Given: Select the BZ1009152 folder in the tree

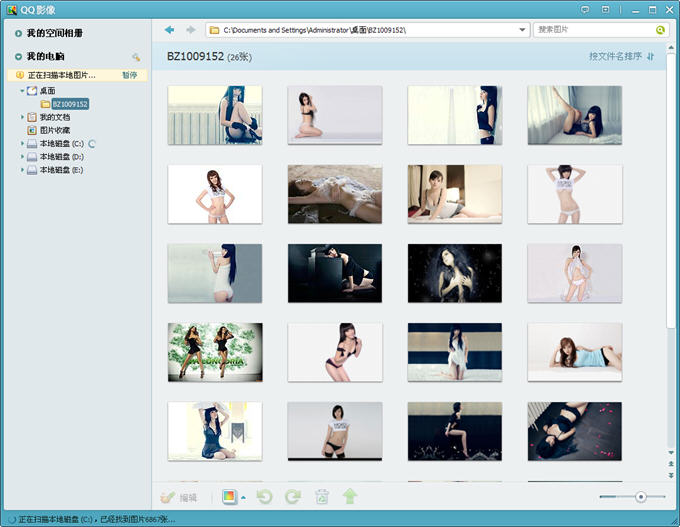Looking at the screenshot, I should click(x=69, y=104).
